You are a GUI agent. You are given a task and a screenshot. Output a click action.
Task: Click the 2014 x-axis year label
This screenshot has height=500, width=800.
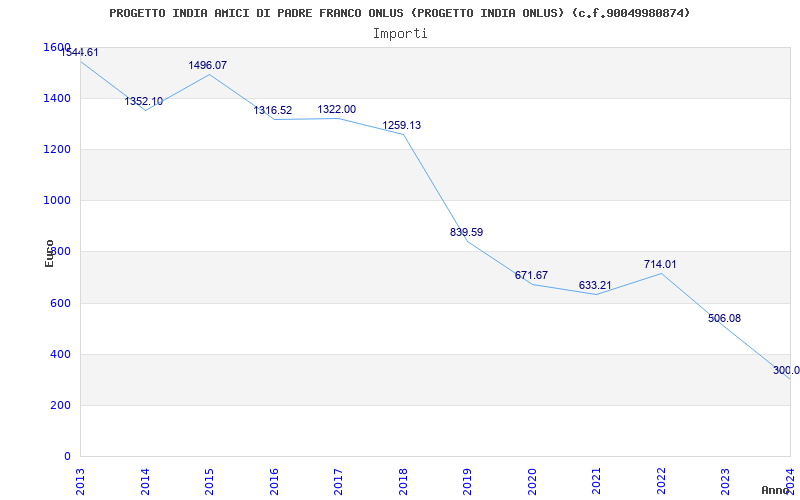point(145,481)
